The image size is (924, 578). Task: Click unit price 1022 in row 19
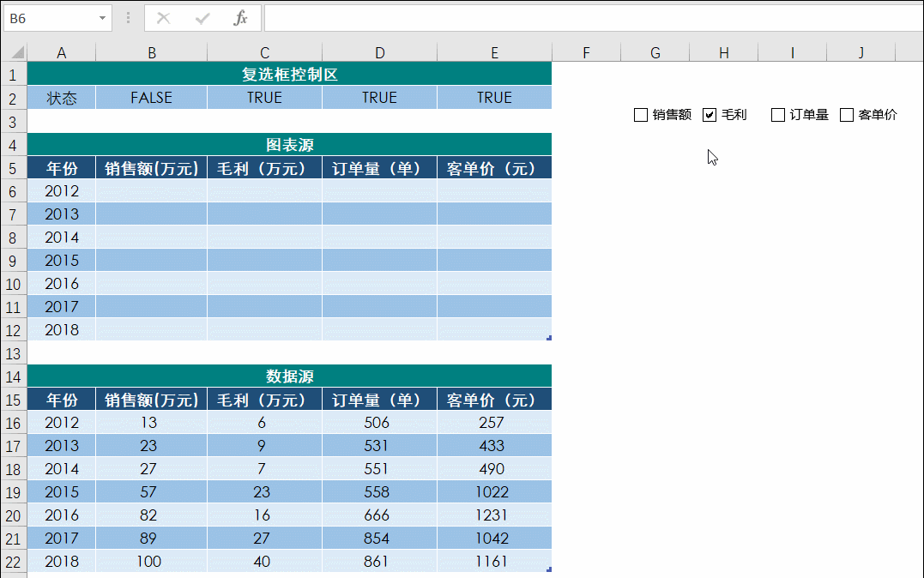[x=494, y=492]
